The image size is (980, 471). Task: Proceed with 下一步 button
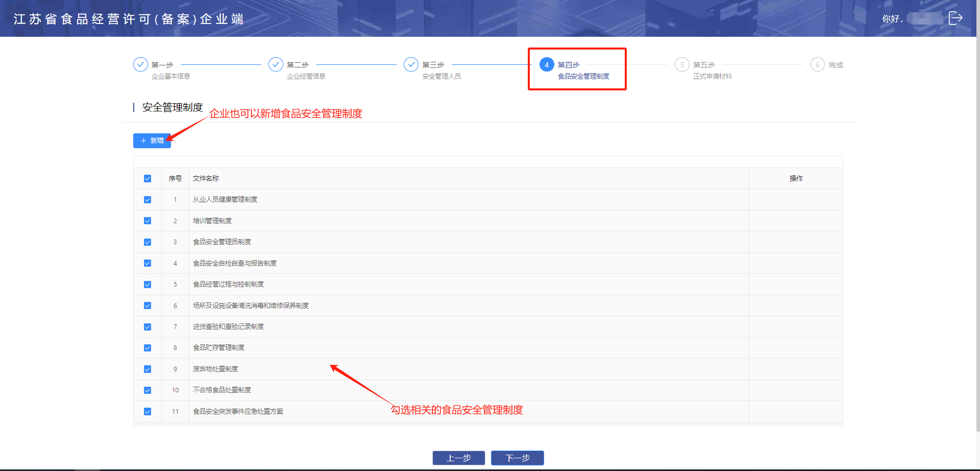517,458
